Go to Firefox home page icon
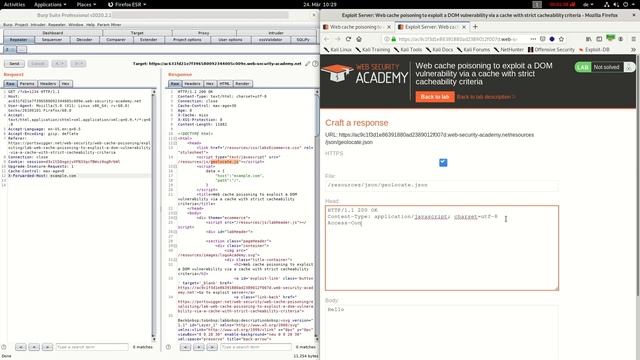Image resolution: width=640 pixels, height=360 pixels. coord(359,39)
